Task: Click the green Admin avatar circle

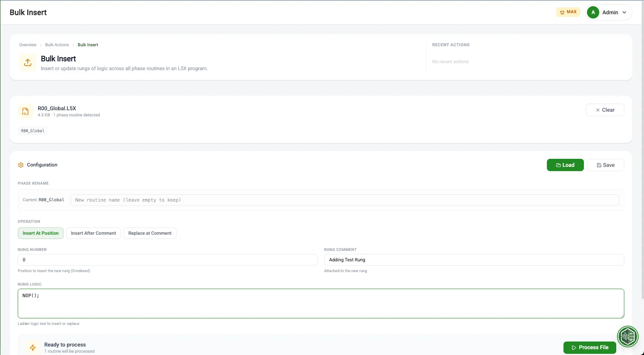Action: (x=593, y=12)
